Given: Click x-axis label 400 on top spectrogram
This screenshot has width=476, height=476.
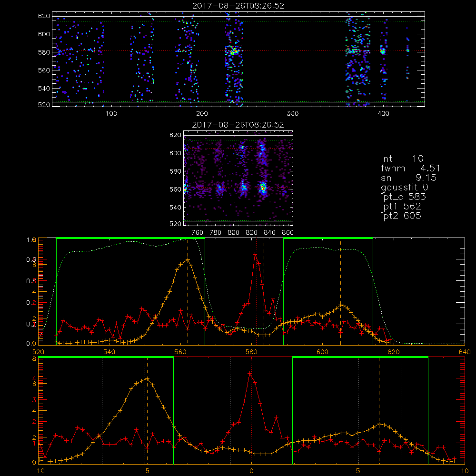Looking at the screenshot, I should coord(383,114).
